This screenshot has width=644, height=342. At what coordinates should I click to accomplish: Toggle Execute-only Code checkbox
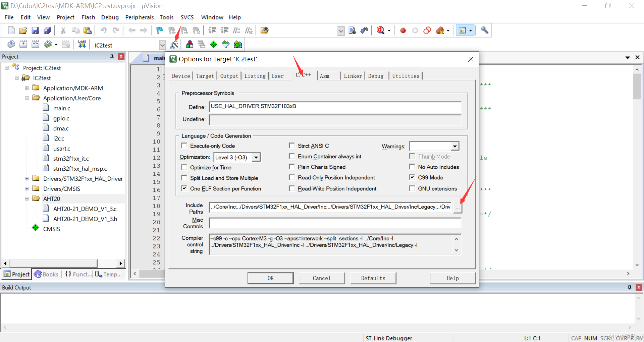pos(184,146)
